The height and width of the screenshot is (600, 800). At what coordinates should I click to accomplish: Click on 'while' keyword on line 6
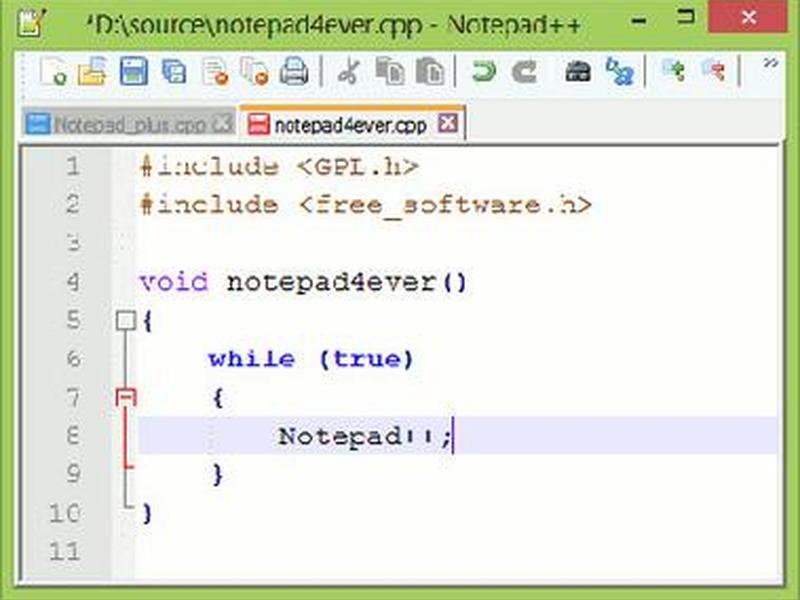pyautogui.click(x=252, y=359)
